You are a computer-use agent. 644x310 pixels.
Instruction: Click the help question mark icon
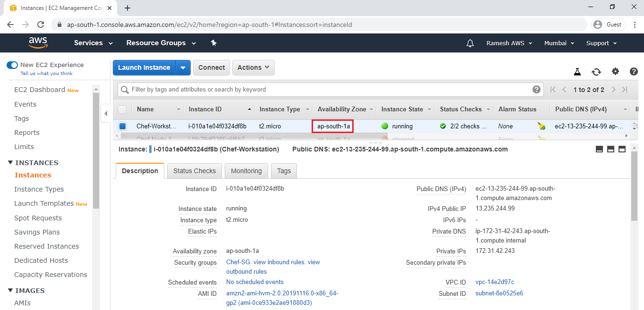[x=634, y=72]
